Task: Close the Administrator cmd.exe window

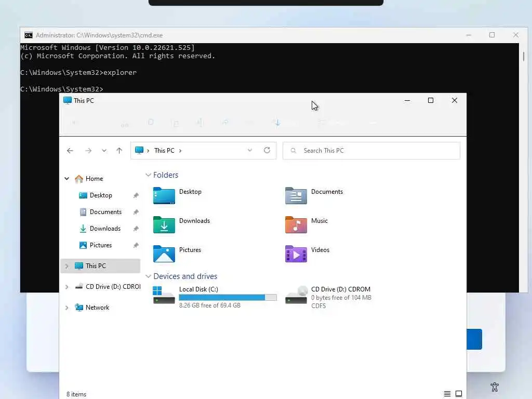Action: (516, 35)
